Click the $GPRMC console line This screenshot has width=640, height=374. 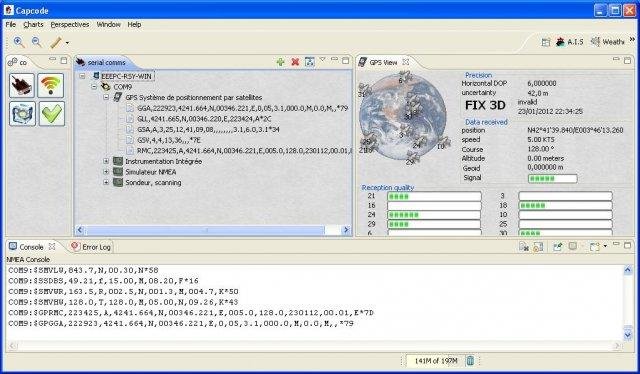pos(191,313)
